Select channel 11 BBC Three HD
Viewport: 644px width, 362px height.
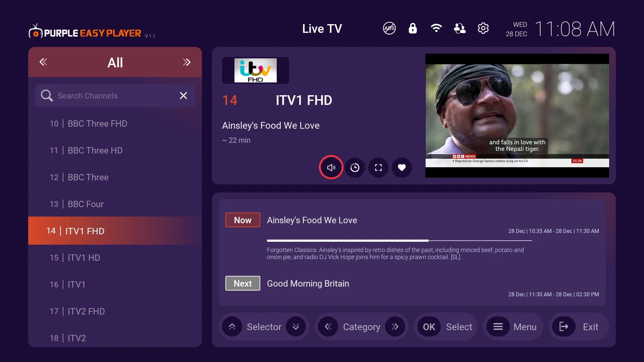[x=115, y=150]
